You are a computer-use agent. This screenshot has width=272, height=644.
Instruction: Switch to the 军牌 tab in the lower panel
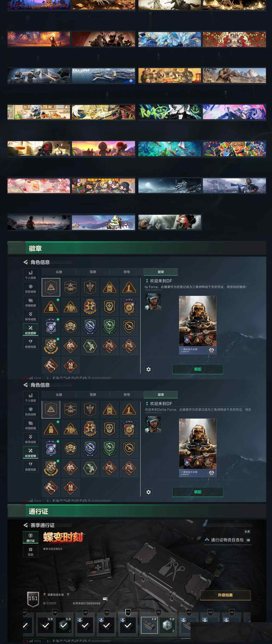click(x=93, y=395)
